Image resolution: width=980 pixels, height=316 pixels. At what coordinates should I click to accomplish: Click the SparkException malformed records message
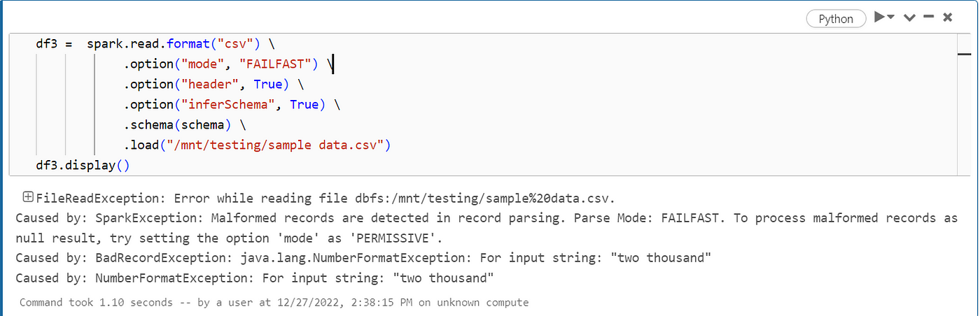pyautogui.click(x=486, y=227)
